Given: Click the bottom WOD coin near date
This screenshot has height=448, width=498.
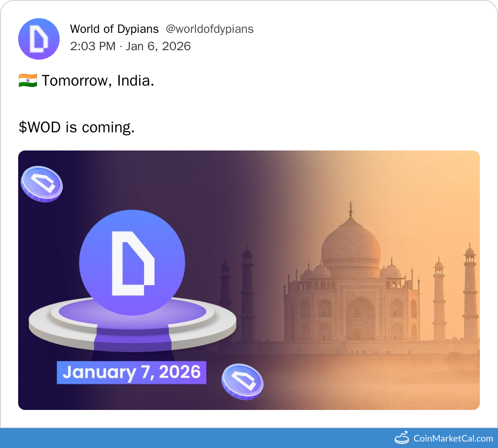Looking at the screenshot, I should 242,381.
